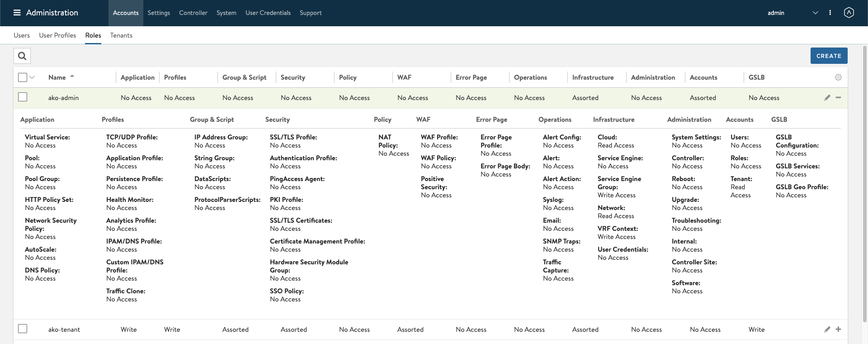
Task: Collapse ako-admin row with minus icon
Action: [x=838, y=98]
